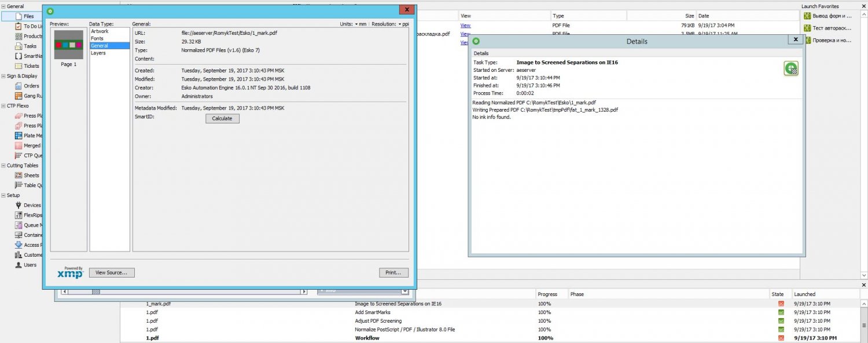Screen dimensions: 868x343
Task: Close the Launch Favorites panel
Action: point(863,6)
